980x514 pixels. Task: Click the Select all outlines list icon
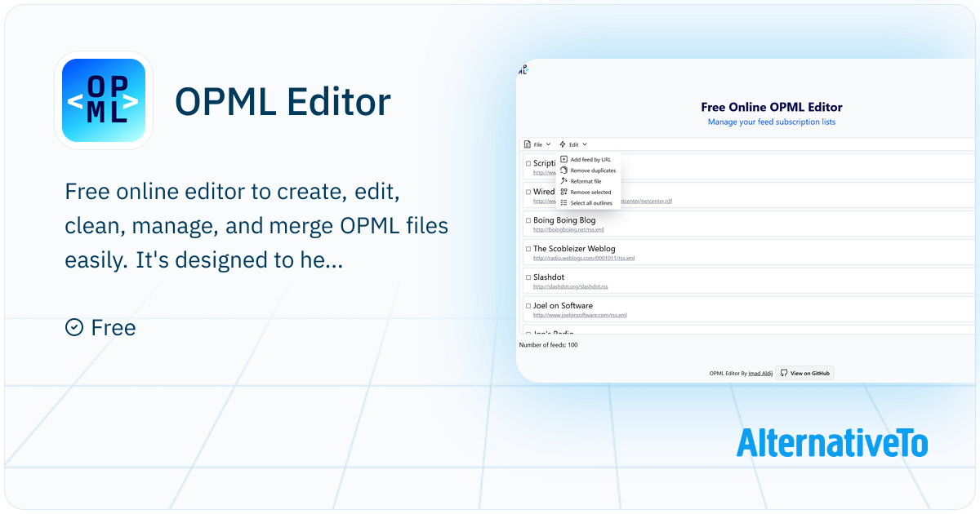pos(563,202)
